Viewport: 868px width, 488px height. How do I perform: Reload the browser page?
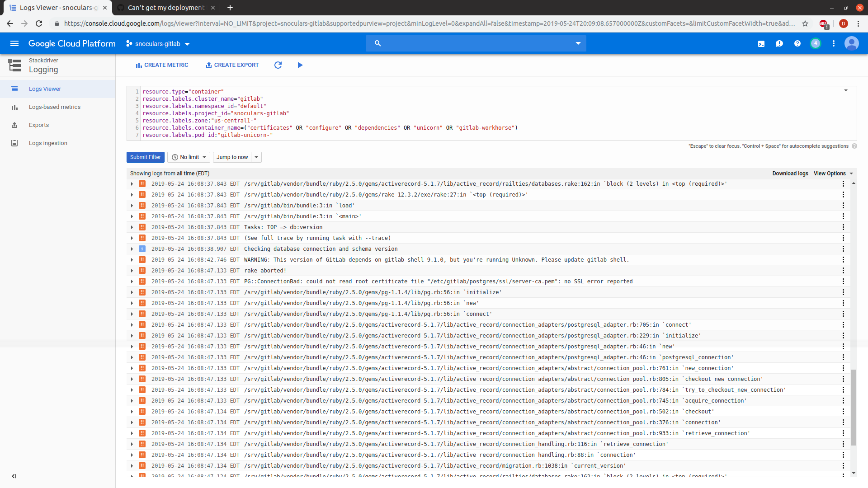click(39, 23)
